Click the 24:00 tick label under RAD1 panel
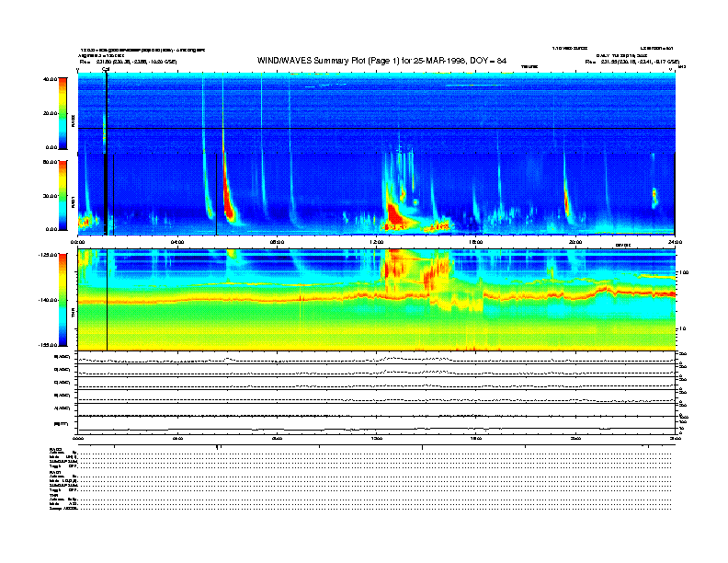Image resolution: width=728 pixels, height=563 pixels. tap(675, 242)
